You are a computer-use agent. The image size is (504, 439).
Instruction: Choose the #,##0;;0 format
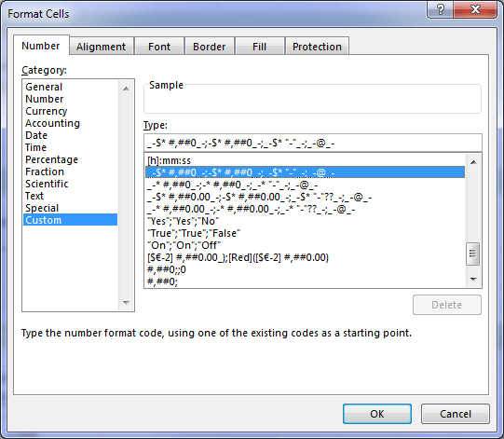click(x=305, y=269)
